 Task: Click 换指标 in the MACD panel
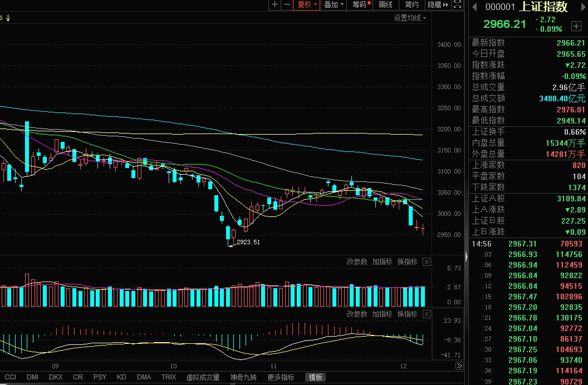[407, 314]
